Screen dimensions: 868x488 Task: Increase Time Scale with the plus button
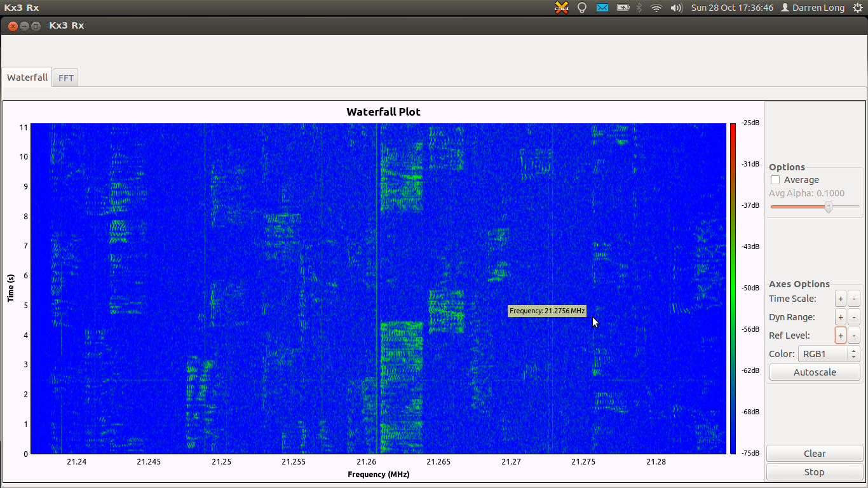coord(840,298)
